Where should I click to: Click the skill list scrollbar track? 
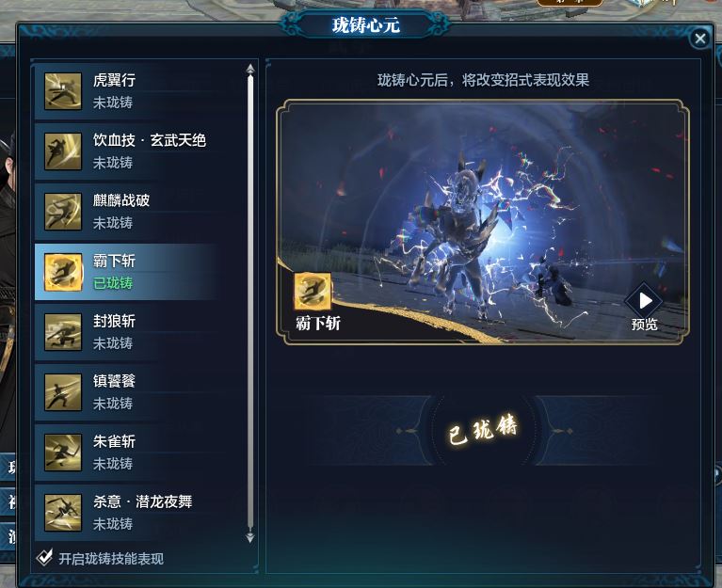pyautogui.click(x=250, y=303)
